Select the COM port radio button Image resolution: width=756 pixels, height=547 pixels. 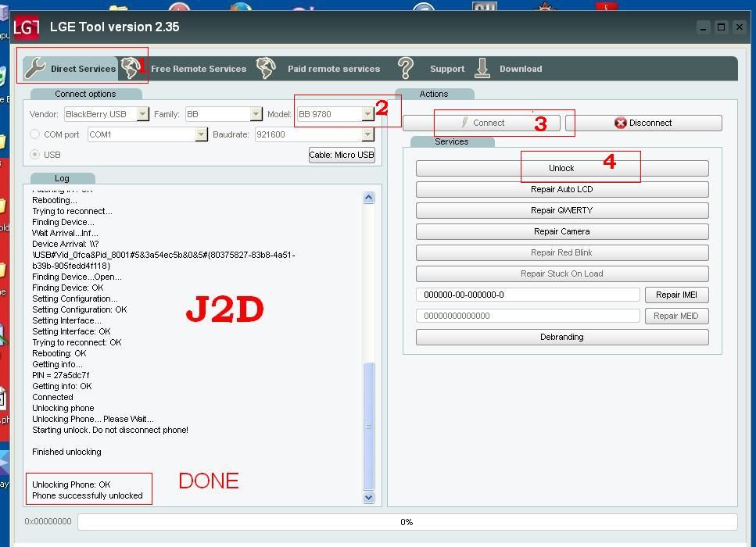34,134
